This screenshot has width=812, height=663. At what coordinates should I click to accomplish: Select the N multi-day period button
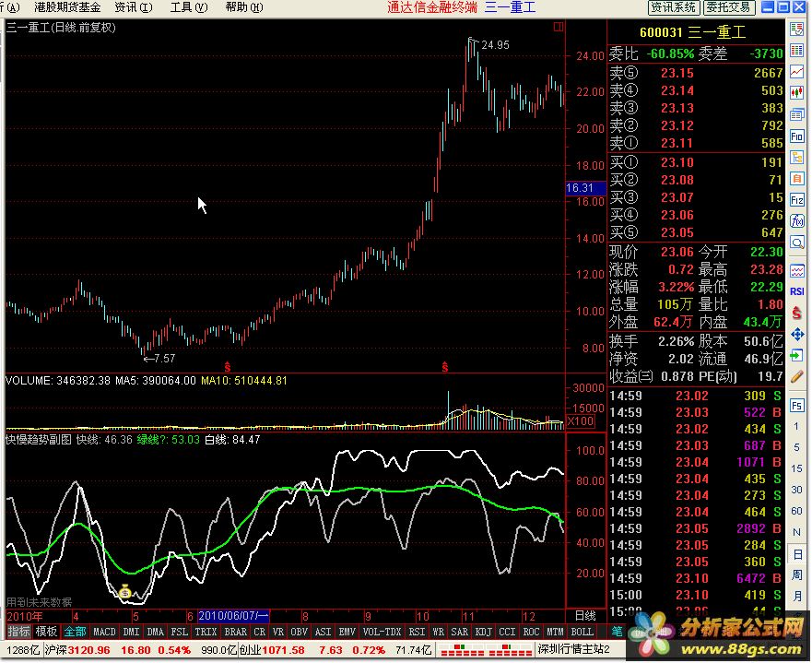click(796, 532)
